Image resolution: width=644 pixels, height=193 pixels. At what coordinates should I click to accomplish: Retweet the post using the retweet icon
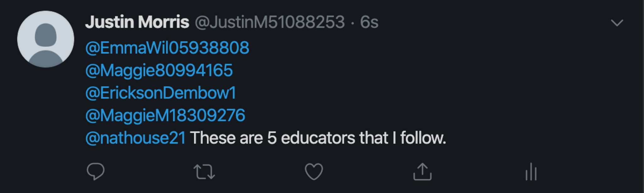(204, 172)
